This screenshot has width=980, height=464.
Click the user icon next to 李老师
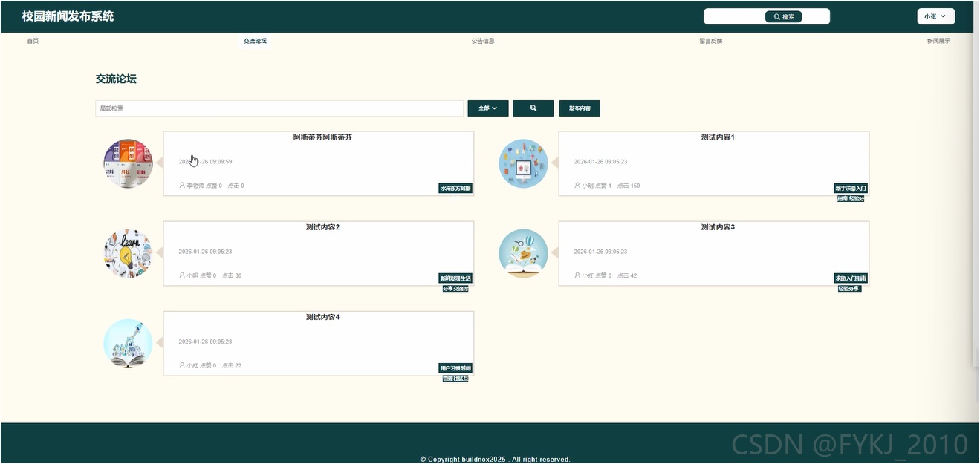click(x=182, y=186)
